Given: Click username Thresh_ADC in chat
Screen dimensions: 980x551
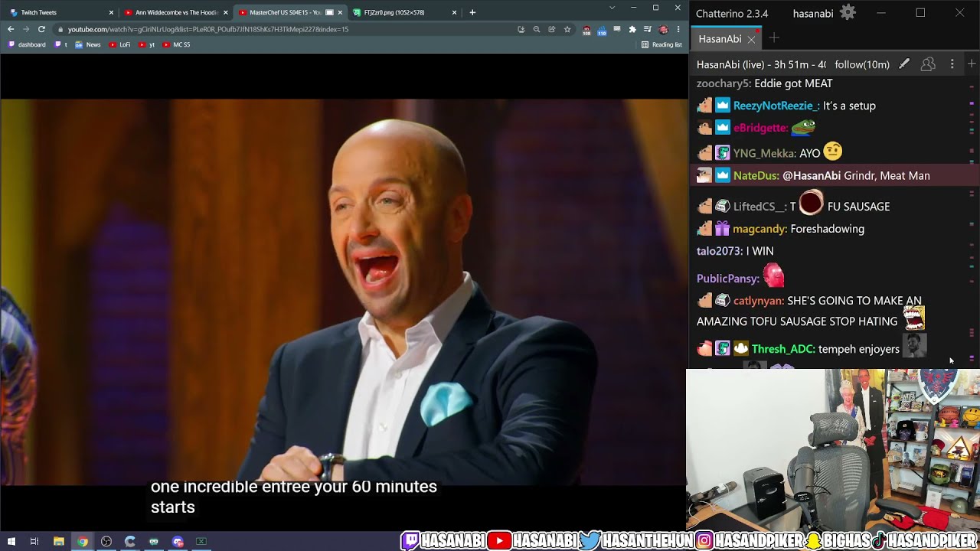Looking at the screenshot, I should coord(783,349).
